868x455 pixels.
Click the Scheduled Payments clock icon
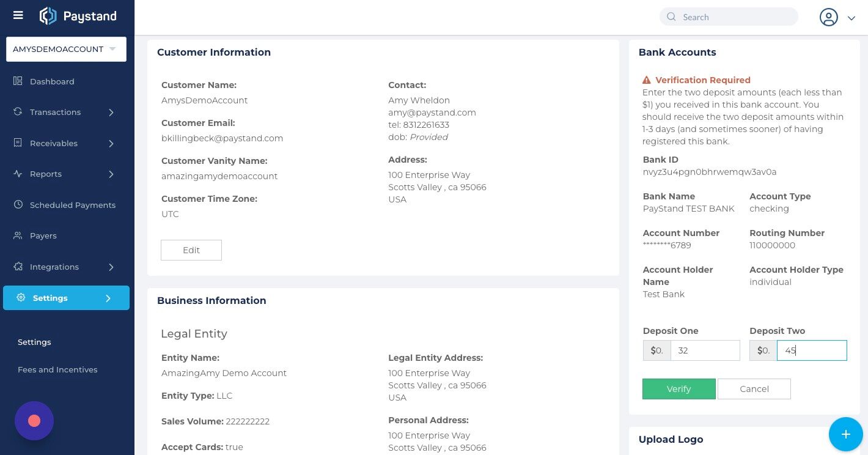pyautogui.click(x=18, y=205)
